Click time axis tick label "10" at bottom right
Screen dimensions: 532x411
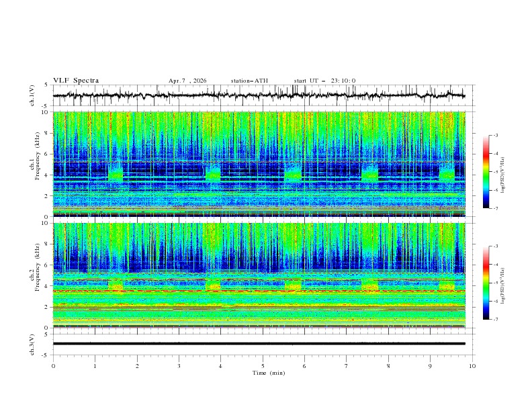tap(472, 366)
